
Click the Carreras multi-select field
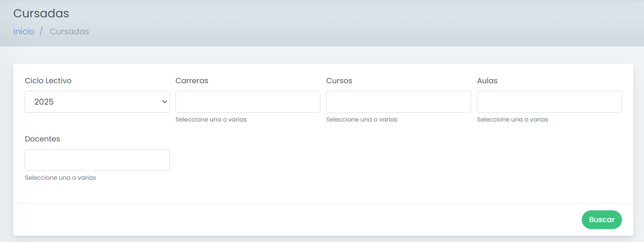click(248, 102)
